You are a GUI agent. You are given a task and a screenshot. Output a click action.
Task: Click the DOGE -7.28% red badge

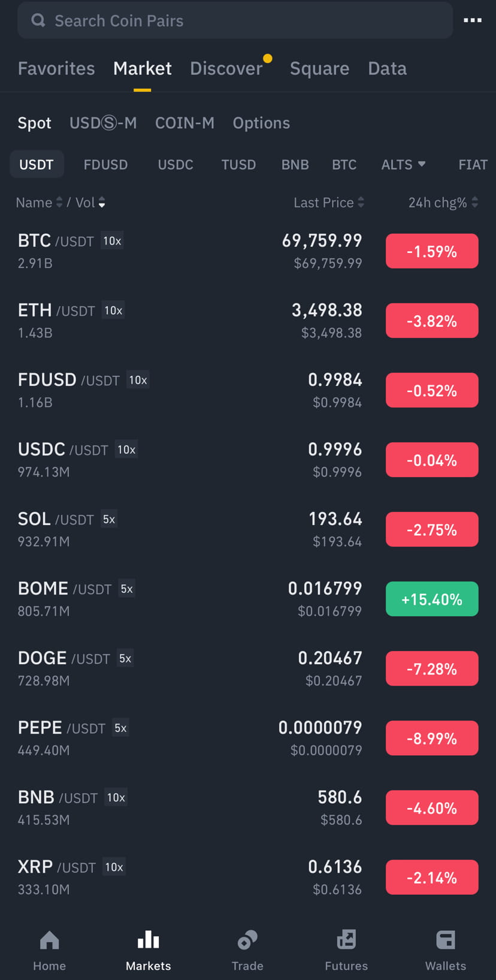click(432, 668)
